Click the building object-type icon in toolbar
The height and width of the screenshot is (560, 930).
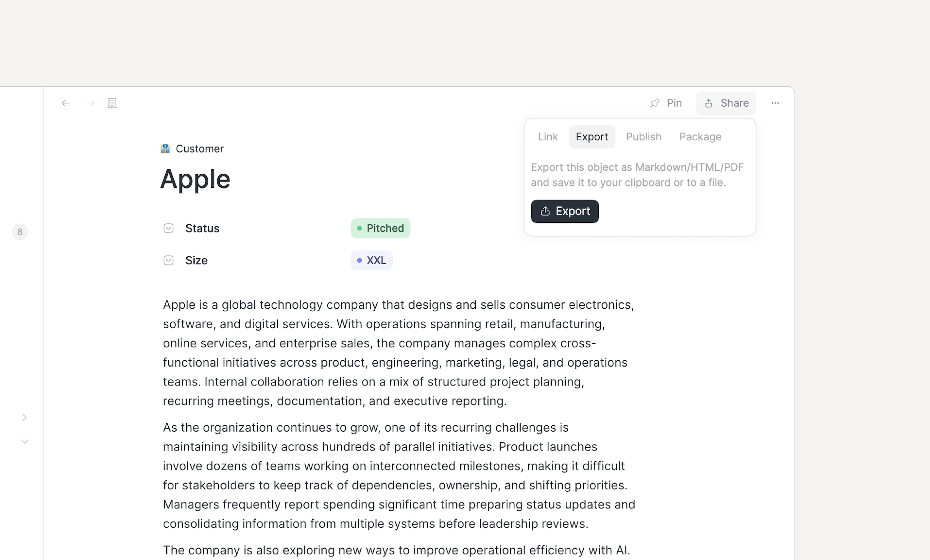tap(112, 103)
